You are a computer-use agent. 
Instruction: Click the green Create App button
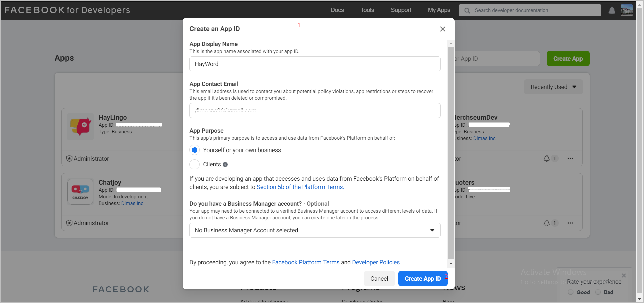point(568,59)
